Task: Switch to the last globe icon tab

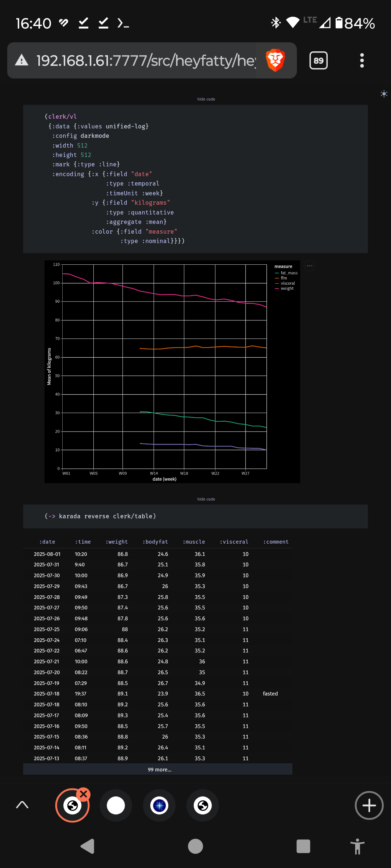Action: pos(203,805)
